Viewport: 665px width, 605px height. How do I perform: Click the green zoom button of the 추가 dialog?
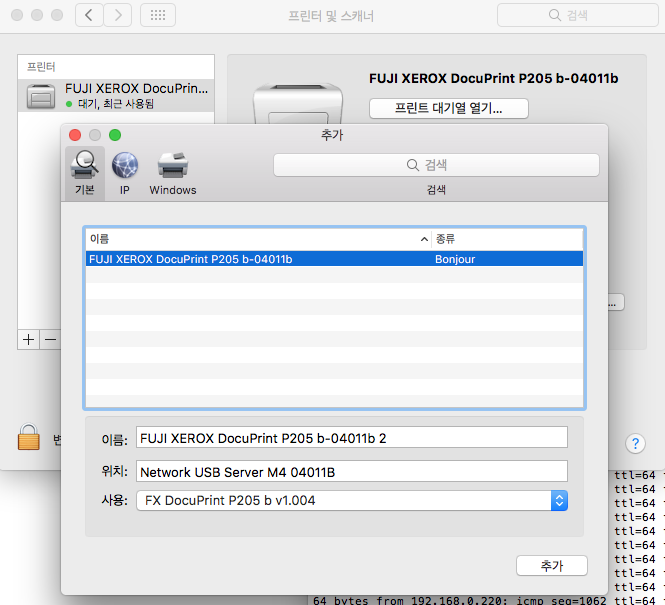tap(115, 135)
